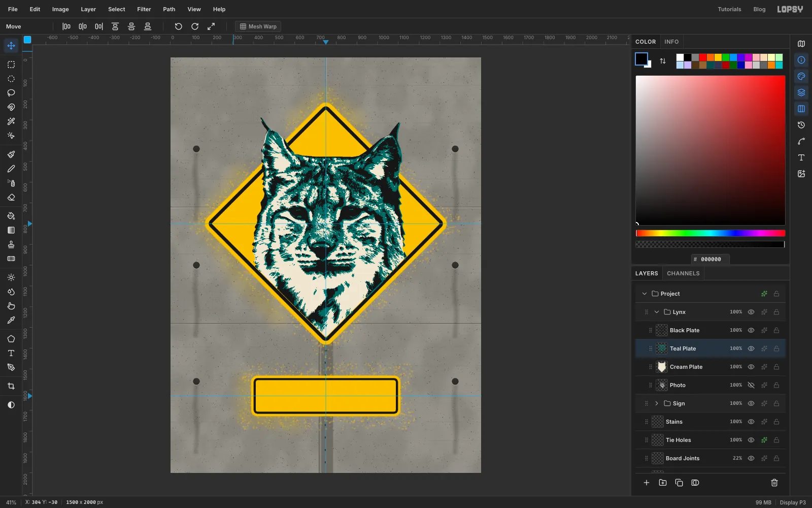Toggle visibility of the Board Joints layer
Image resolution: width=812 pixels, height=508 pixels.
(x=751, y=458)
